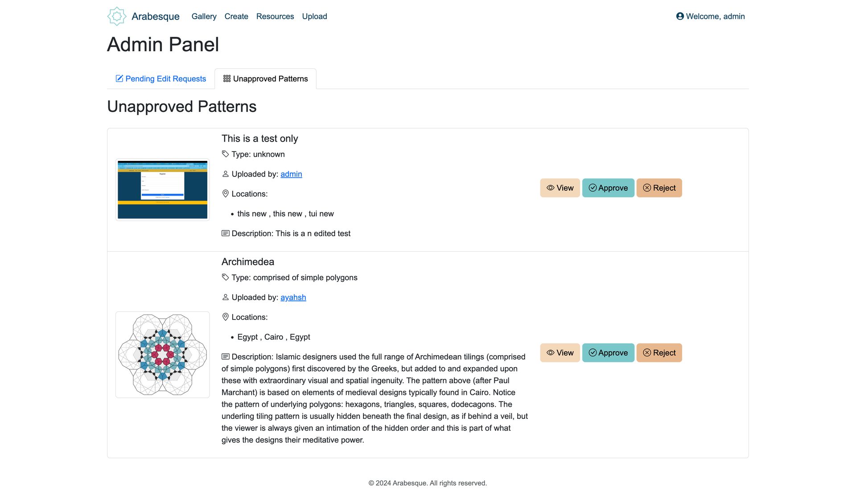
Task: Click the X-circle icon on the first Reject button
Action: (647, 188)
